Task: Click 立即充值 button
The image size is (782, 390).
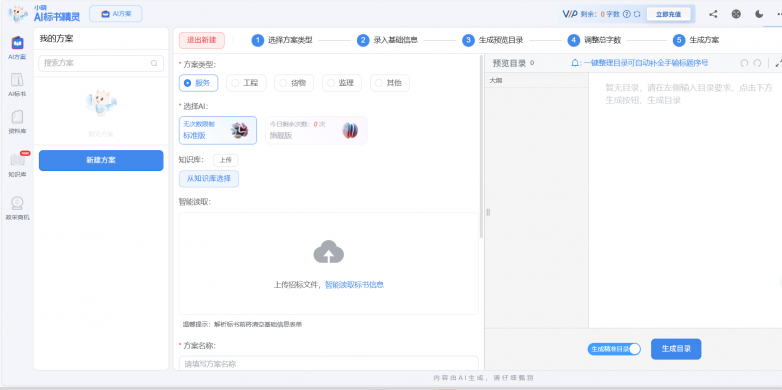Action: pyautogui.click(x=668, y=14)
